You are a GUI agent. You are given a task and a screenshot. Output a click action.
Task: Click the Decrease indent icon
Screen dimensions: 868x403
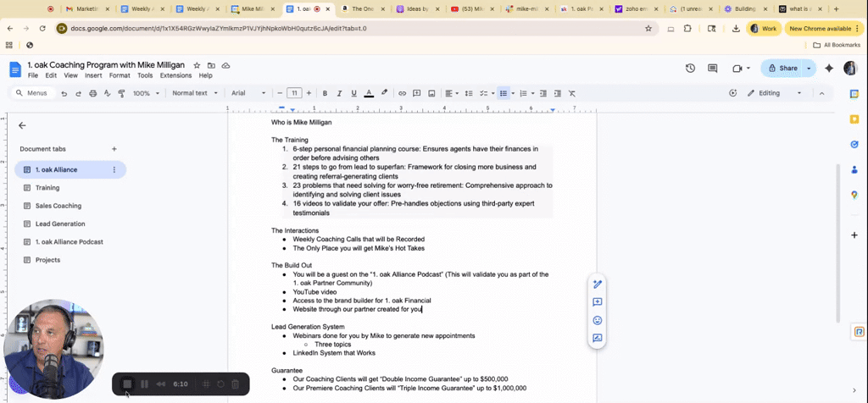(x=543, y=93)
